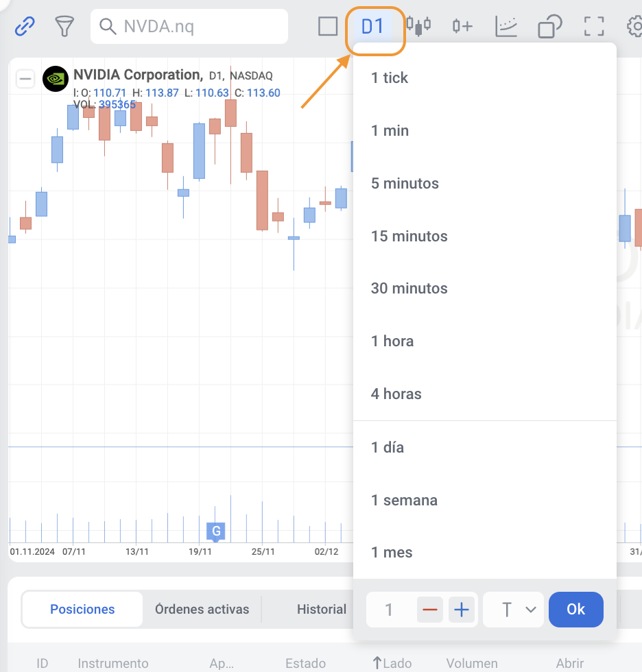Click the G event marker on chart
This screenshot has height=672, width=642.
point(216,531)
